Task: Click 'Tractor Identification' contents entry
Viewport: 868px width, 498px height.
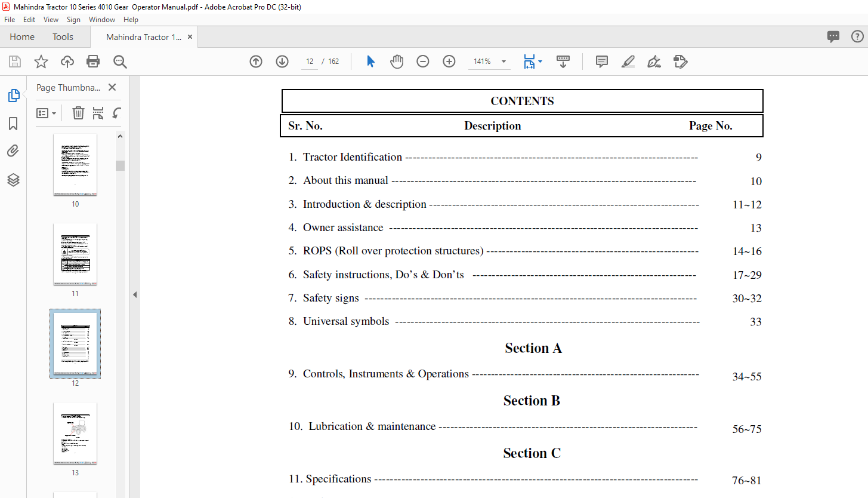Action: 353,157
